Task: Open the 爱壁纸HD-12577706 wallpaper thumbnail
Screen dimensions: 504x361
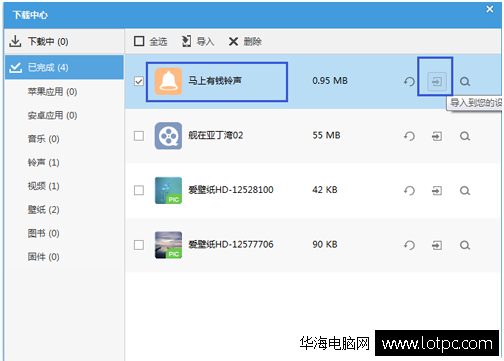Action: pos(168,245)
